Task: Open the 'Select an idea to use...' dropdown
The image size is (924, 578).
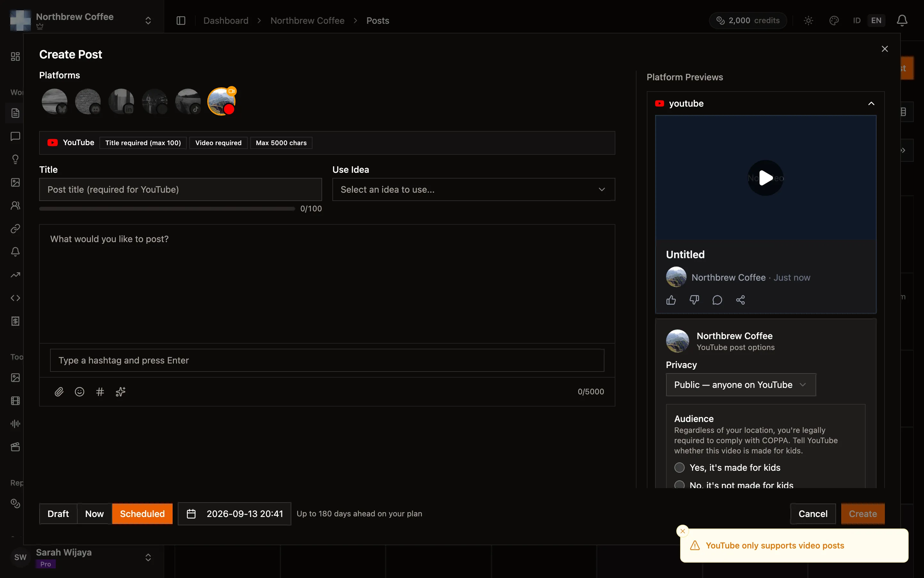Action: tap(474, 189)
